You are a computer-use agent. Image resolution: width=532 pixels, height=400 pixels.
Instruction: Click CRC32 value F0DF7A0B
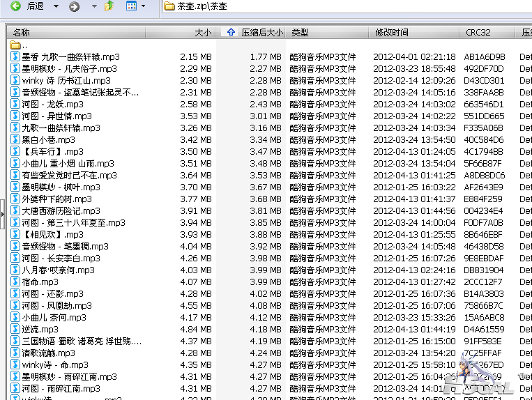(x=483, y=223)
